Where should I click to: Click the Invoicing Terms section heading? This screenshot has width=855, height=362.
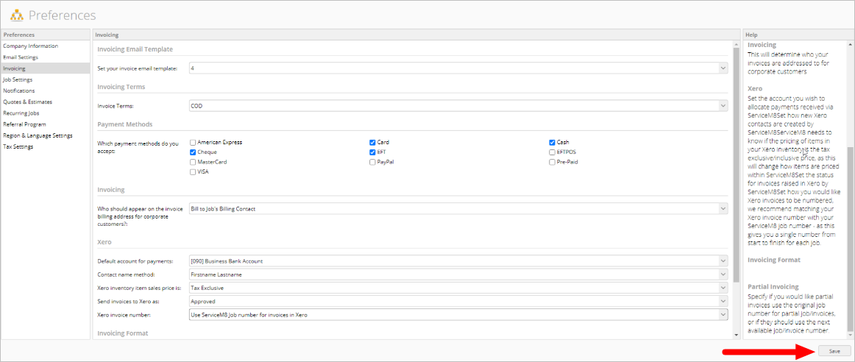121,87
